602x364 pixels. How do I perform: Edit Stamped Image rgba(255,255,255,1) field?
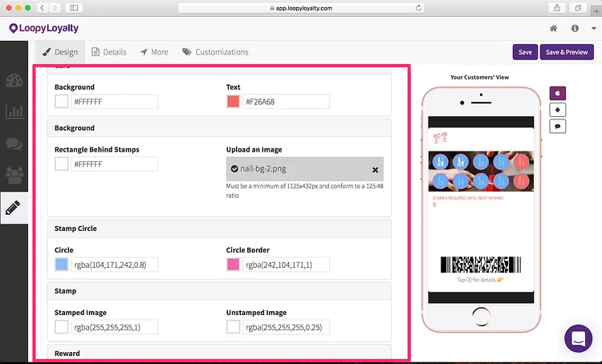[114, 327]
